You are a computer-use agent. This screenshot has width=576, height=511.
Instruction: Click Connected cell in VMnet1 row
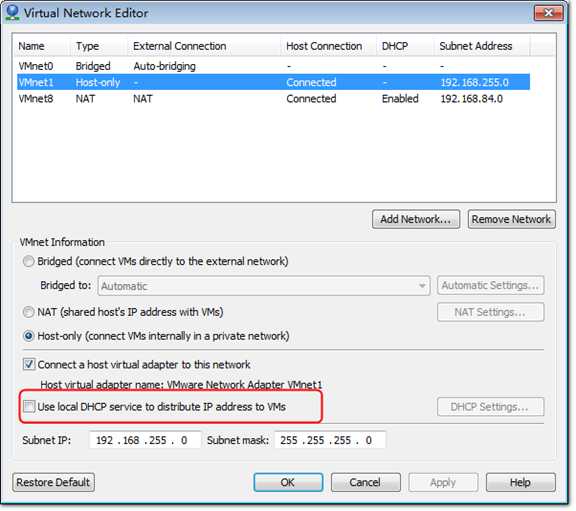tap(311, 82)
